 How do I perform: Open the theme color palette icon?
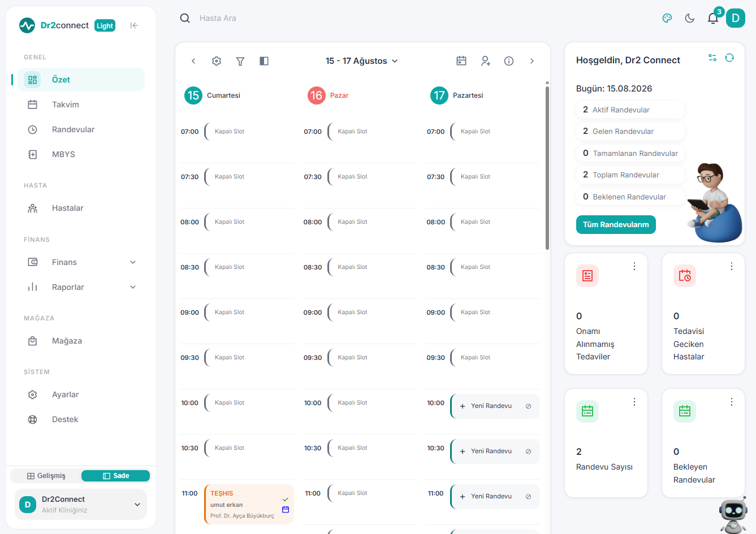[x=667, y=18]
